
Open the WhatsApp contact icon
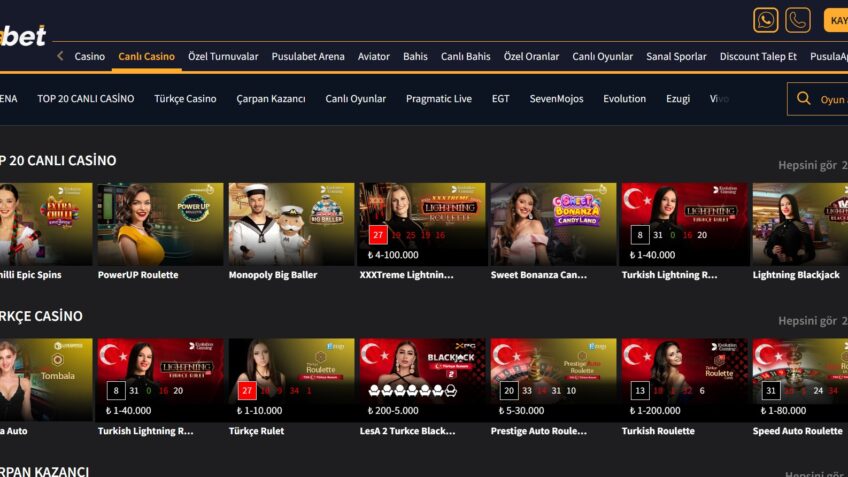pyautogui.click(x=765, y=20)
